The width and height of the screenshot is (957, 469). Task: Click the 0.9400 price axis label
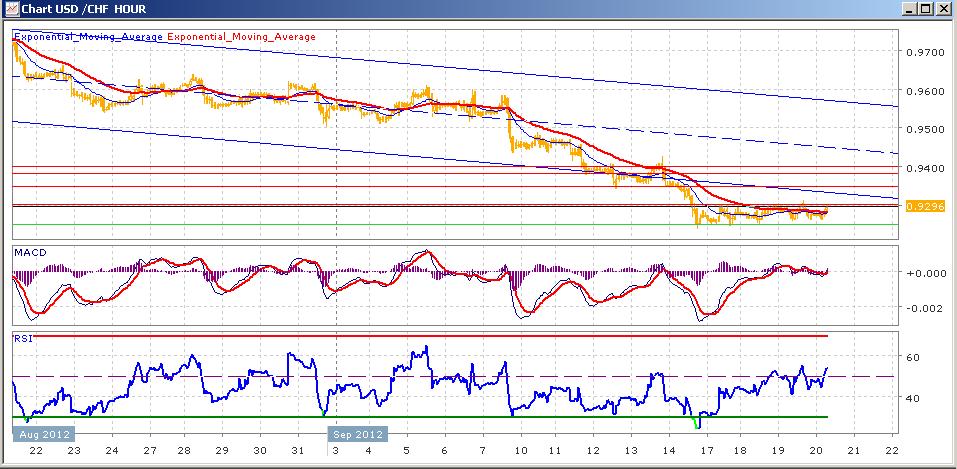[923, 167]
